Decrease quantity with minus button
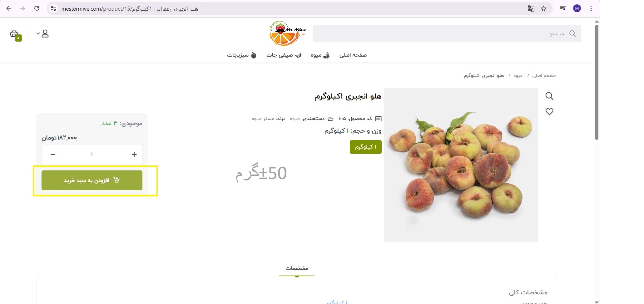This screenshot has width=644, height=304. coord(53,155)
